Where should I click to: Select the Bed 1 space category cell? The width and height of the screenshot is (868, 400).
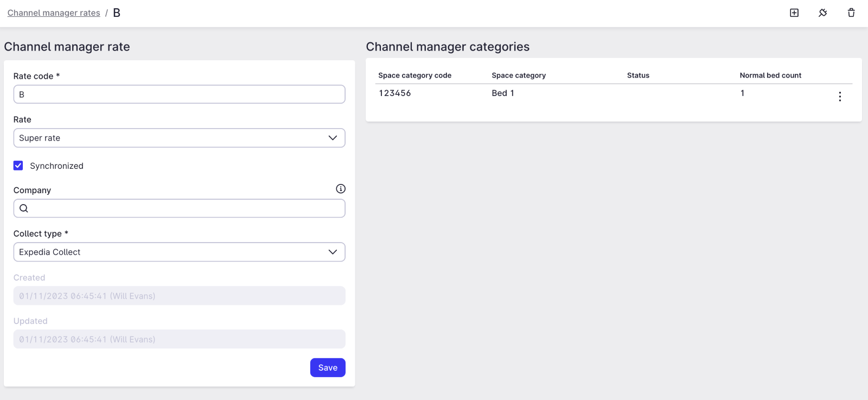pos(503,93)
